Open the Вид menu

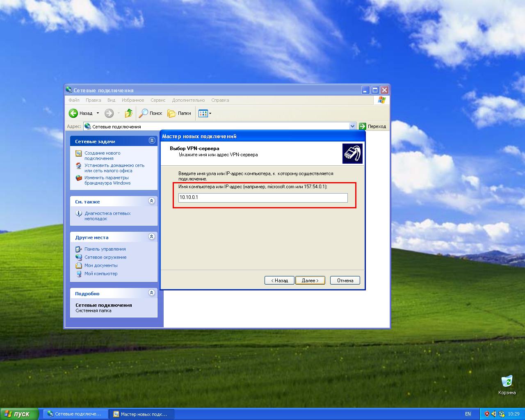(111, 100)
